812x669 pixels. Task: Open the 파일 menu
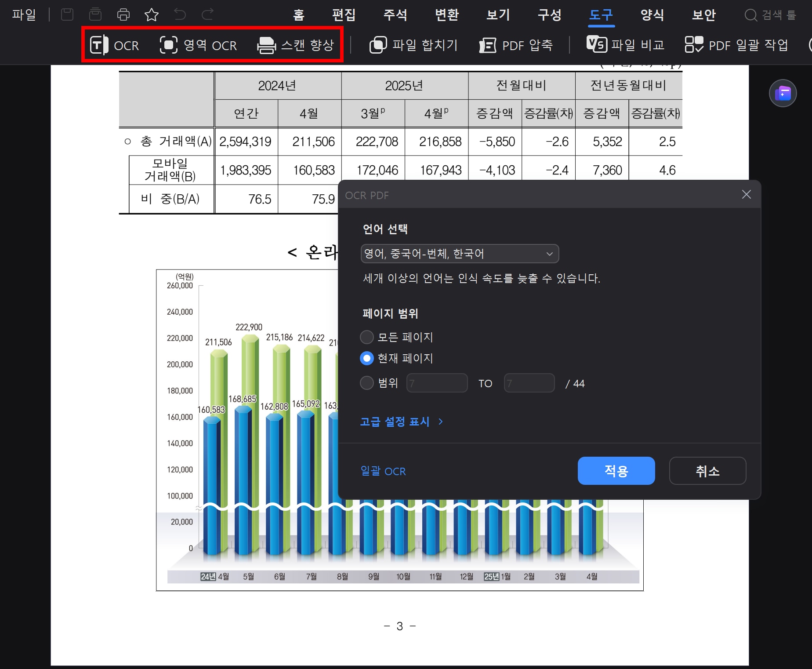[x=24, y=15]
